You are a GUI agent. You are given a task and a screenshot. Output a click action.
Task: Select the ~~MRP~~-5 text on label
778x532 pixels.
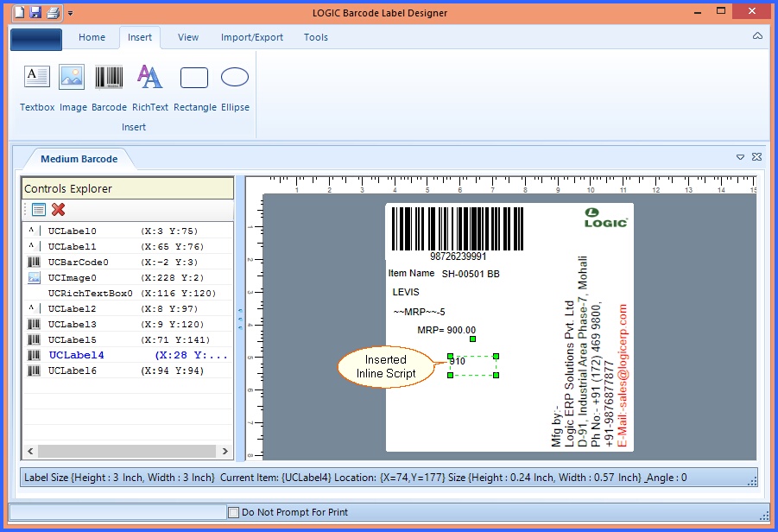(x=420, y=312)
